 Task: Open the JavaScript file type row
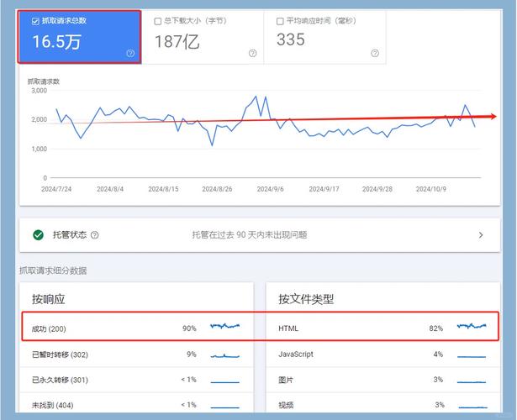click(x=382, y=354)
